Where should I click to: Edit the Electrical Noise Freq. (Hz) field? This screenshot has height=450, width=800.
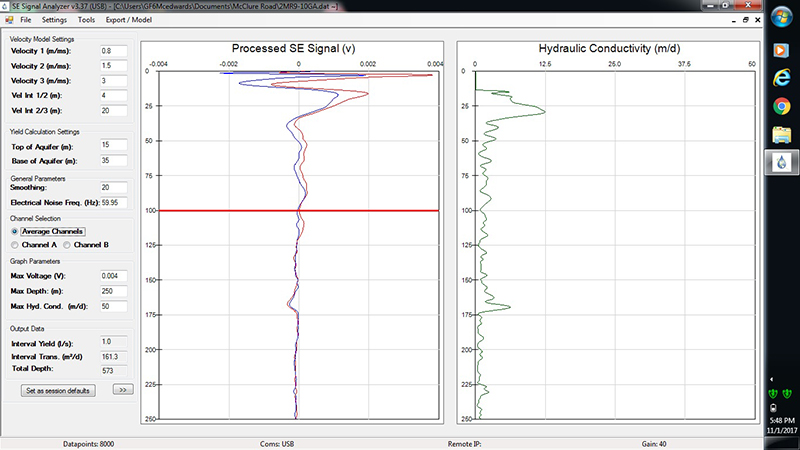point(113,203)
